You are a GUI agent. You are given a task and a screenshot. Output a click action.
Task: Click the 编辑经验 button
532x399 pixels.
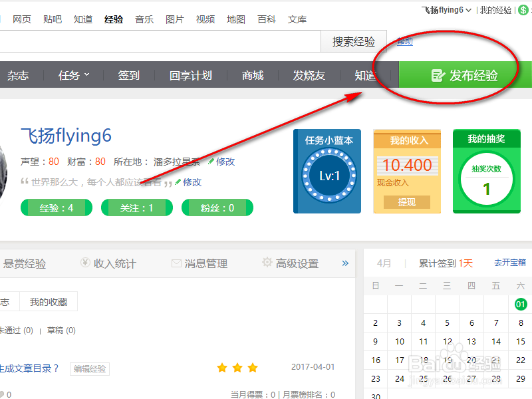click(x=90, y=369)
